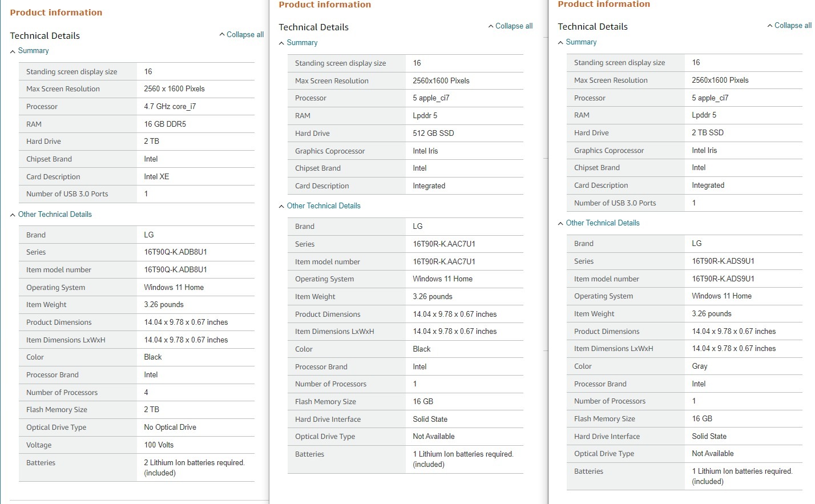This screenshot has height=504, width=815.
Task: Click Flash Memory Size 2 TB value
Action: point(152,410)
